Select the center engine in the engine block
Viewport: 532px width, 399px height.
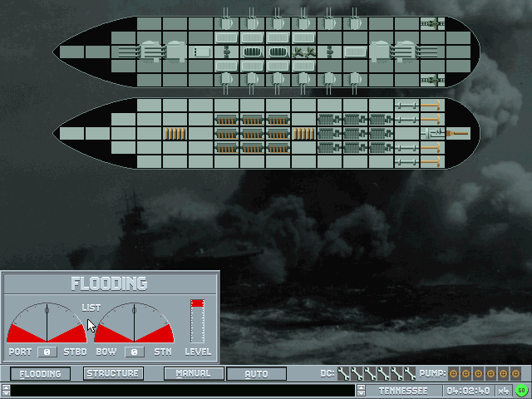click(355, 134)
